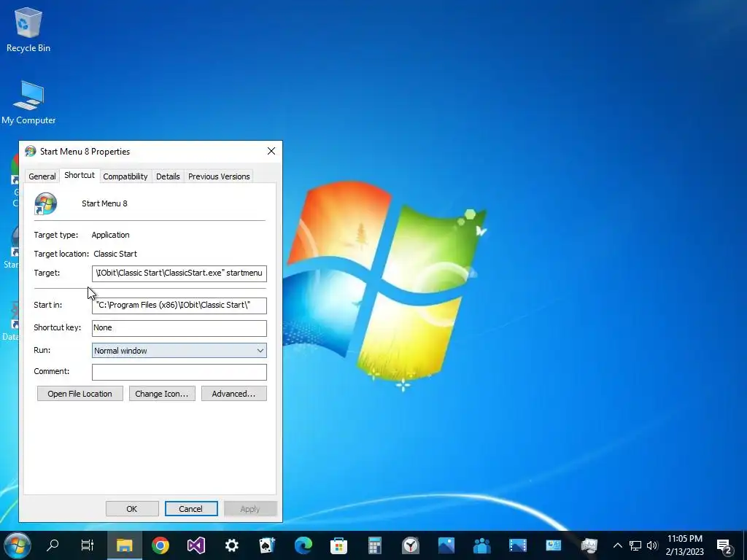
Task: Click the empty Comment field
Action: point(179,372)
